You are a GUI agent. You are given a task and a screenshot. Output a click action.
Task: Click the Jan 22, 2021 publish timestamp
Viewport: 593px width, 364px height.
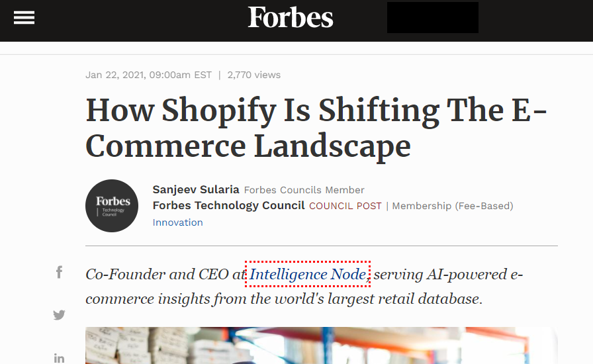(x=148, y=75)
